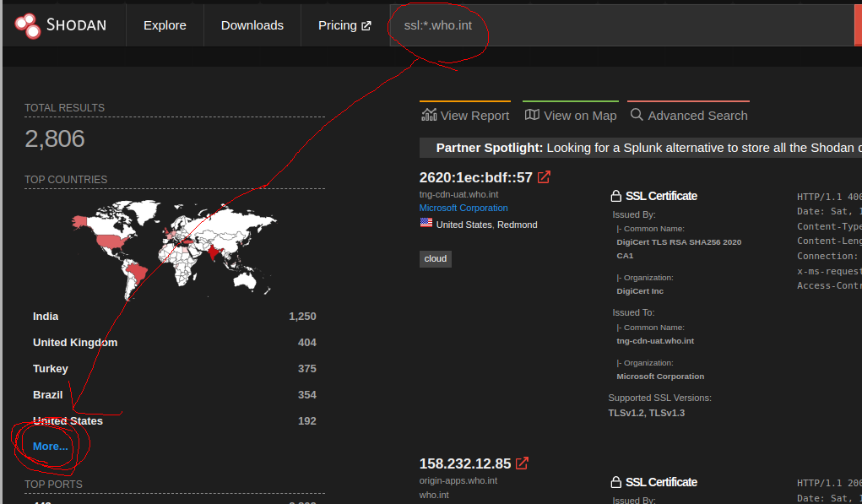The height and width of the screenshot is (504, 862).
Task: Click the tng-cdn-uat.who.int hostname under the IP
Action: click(459, 194)
